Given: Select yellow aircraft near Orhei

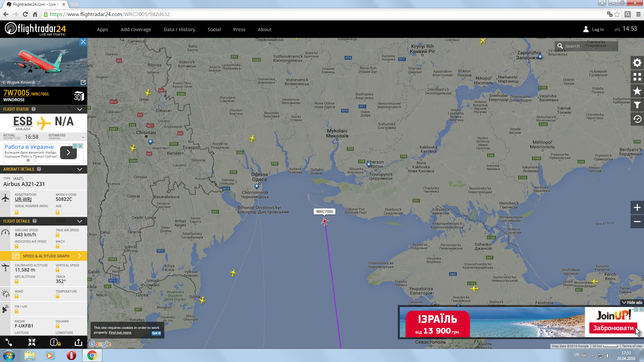Looking at the screenshot, I should (x=148, y=92).
